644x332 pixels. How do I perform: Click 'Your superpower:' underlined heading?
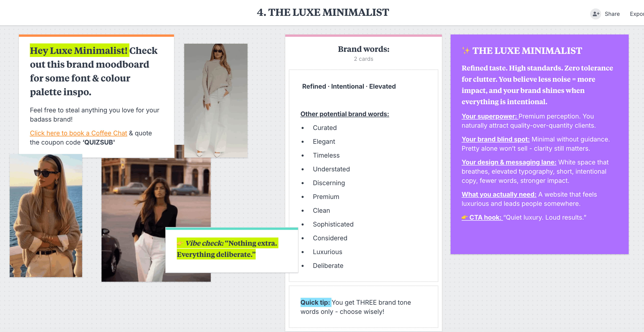tap(489, 116)
